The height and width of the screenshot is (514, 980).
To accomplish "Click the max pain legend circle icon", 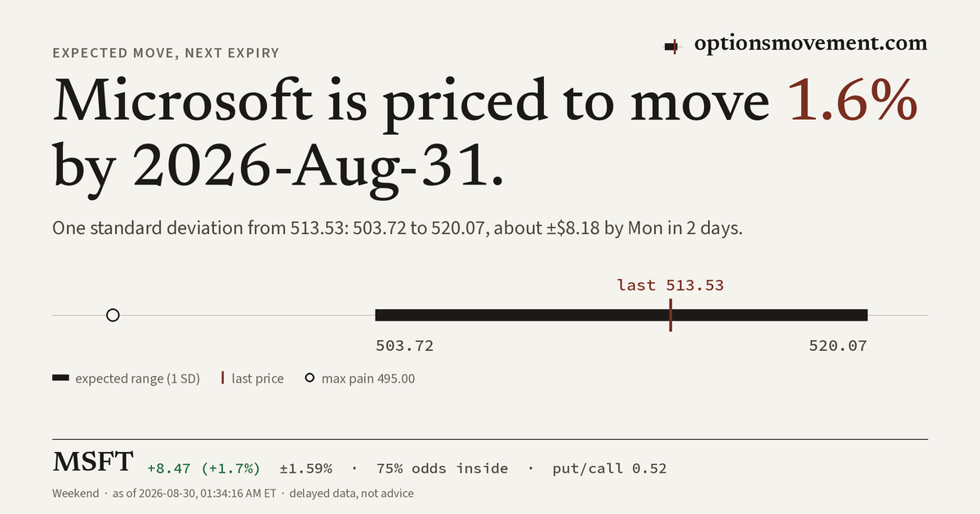I will (x=310, y=379).
